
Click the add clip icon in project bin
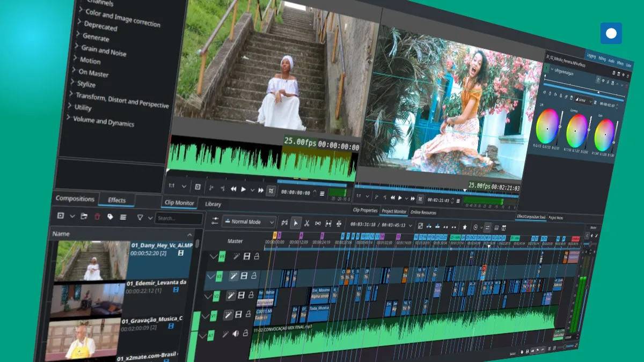pos(61,216)
